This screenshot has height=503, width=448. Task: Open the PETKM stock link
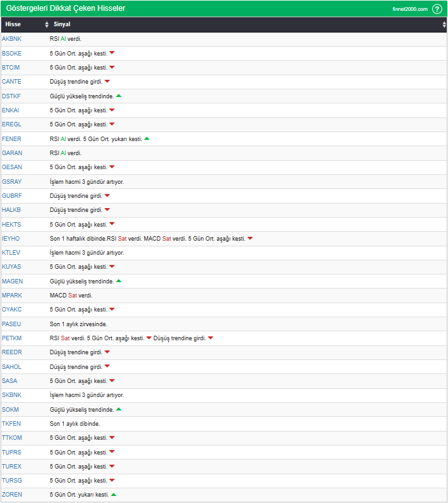coord(12,338)
